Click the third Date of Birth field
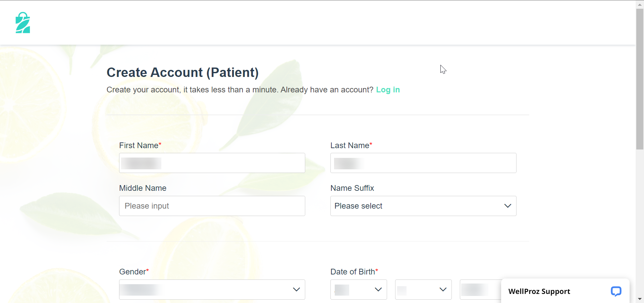The height and width of the screenshot is (303, 644). [480, 290]
